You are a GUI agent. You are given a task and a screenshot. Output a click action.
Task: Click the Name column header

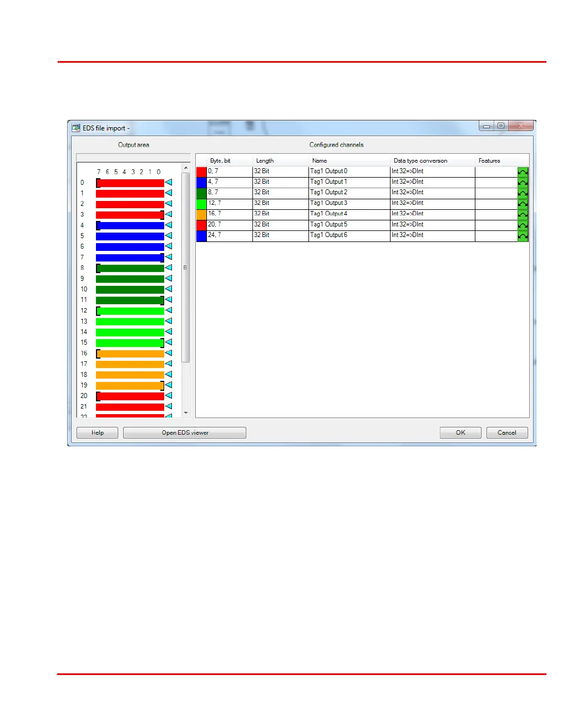(x=349, y=160)
